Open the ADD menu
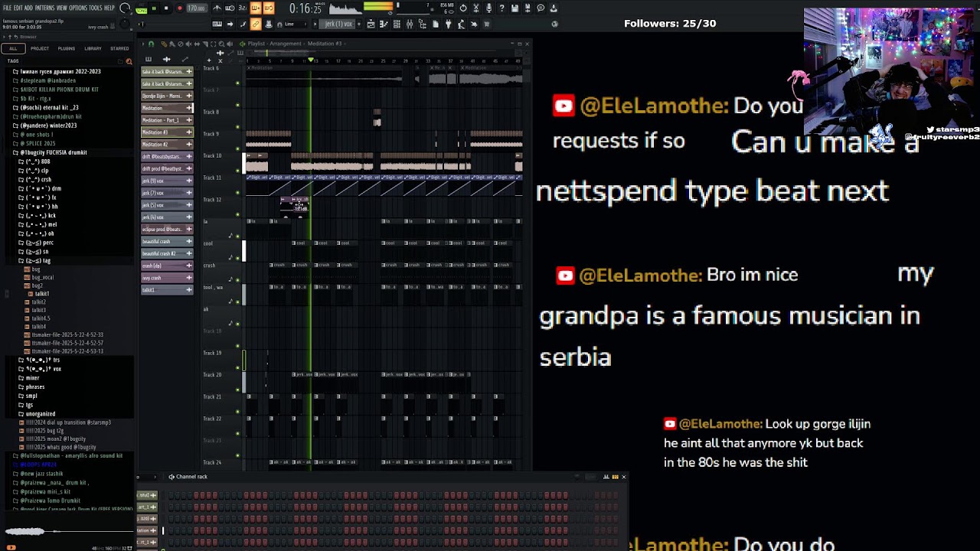980x551 pixels. point(28,8)
